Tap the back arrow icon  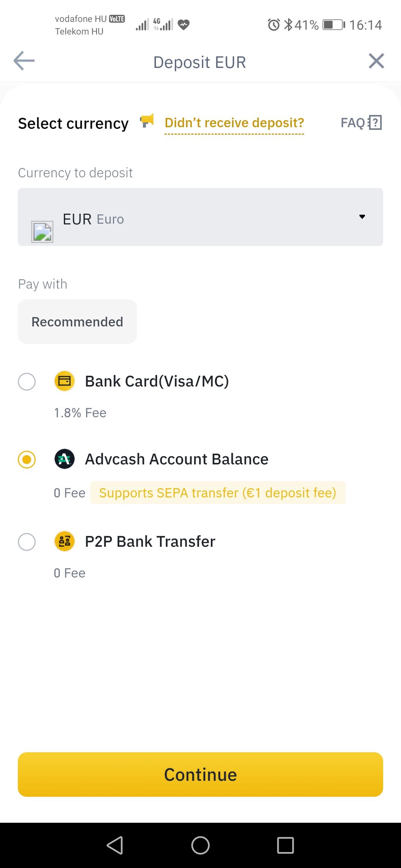pos(24,61)
